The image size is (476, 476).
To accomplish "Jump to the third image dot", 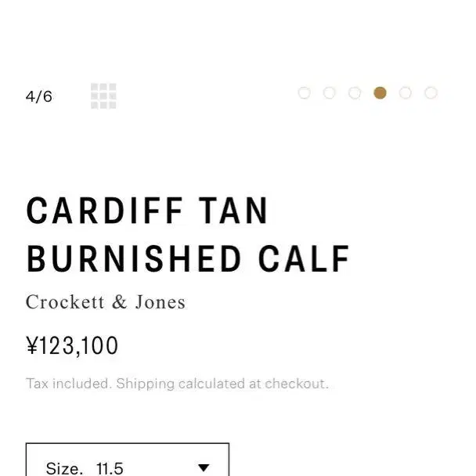I will pyautogui.click(x=355, y=93).
